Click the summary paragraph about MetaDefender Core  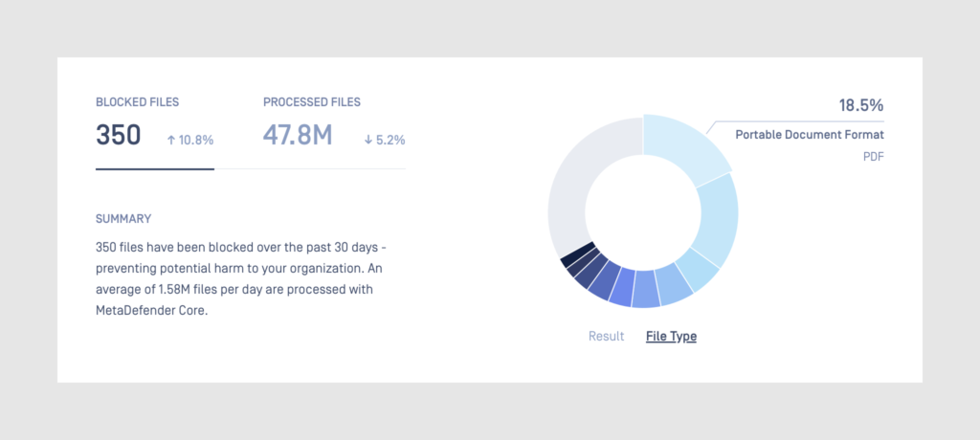(x=239, y=278)
